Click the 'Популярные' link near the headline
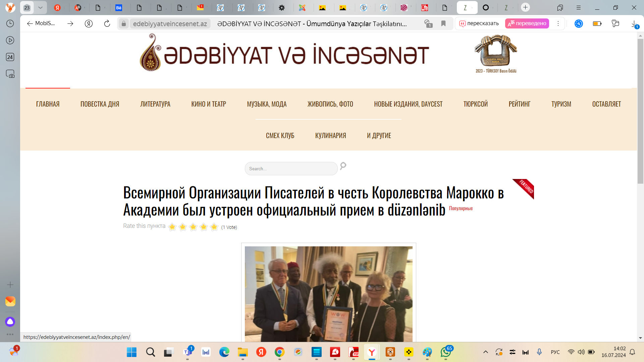644x362 pixels. [461, 208]
